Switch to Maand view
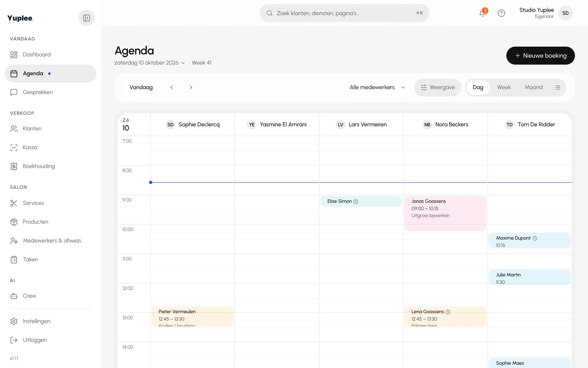Image resolution: width=588 pixels, height=368 pixels. (x=533, y=87)
